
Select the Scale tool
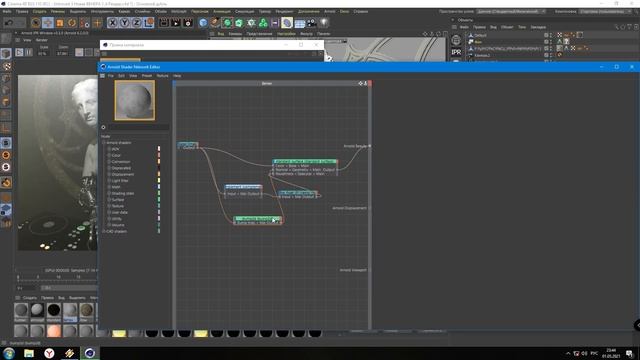(60, 23)
